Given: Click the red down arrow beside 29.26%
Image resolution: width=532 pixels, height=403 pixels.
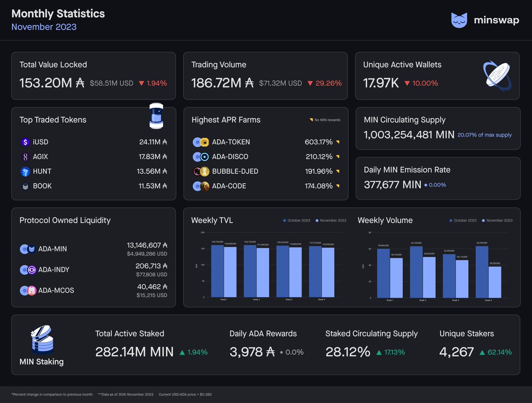Looking at the screenshot, I should 310,83.
